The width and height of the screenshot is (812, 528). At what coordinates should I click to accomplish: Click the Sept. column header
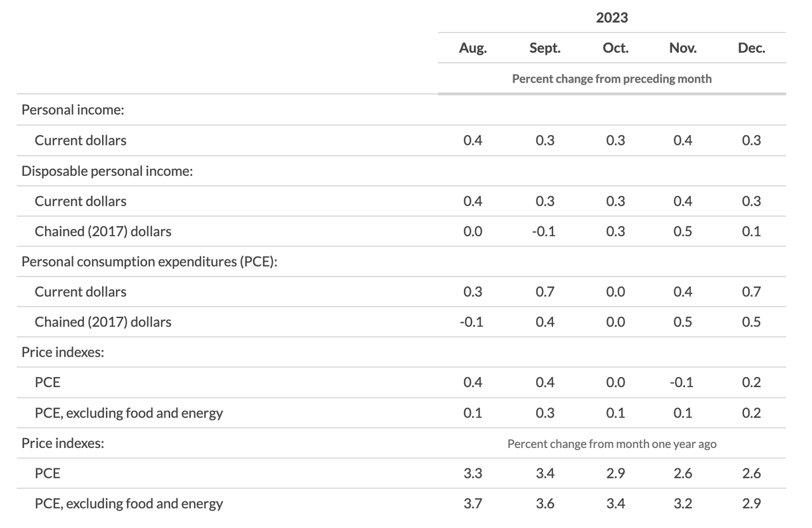click(x=544, y=48)
